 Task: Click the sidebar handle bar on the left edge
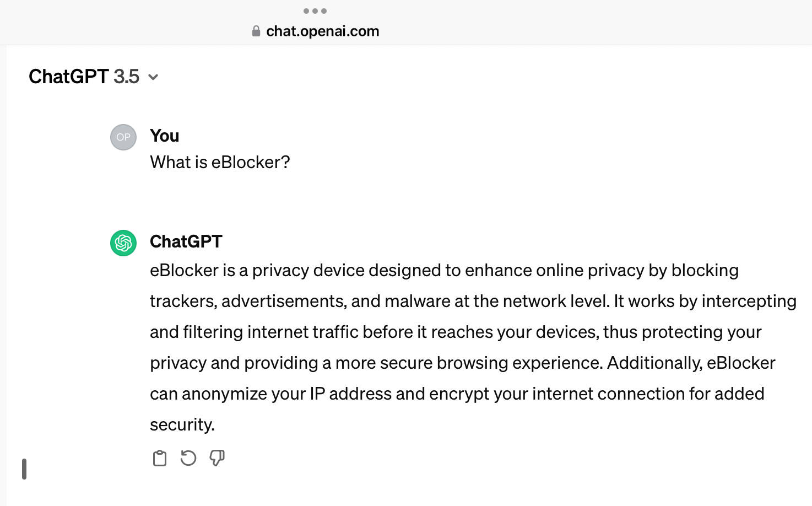[24, 469]
